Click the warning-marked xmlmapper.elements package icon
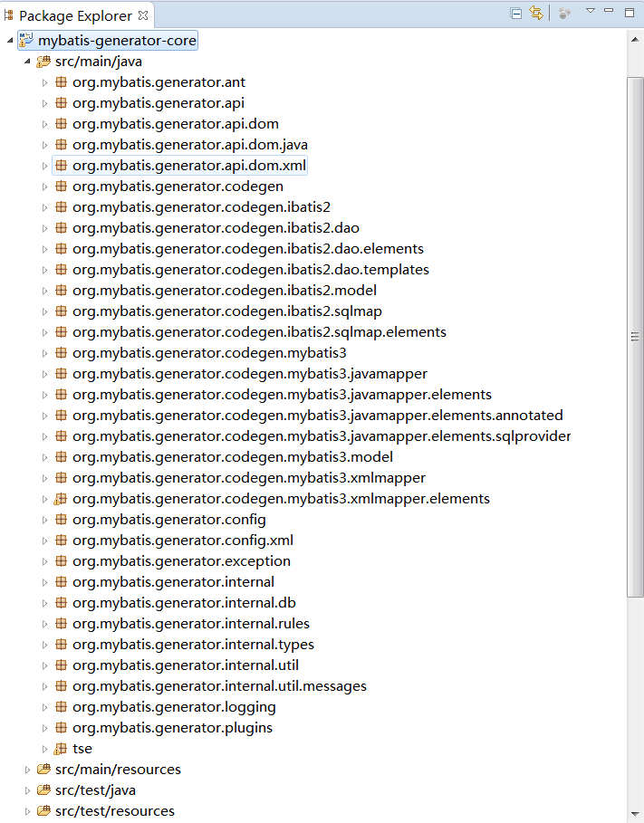Viewport: 644px width, 823px height. click(61, 499)
